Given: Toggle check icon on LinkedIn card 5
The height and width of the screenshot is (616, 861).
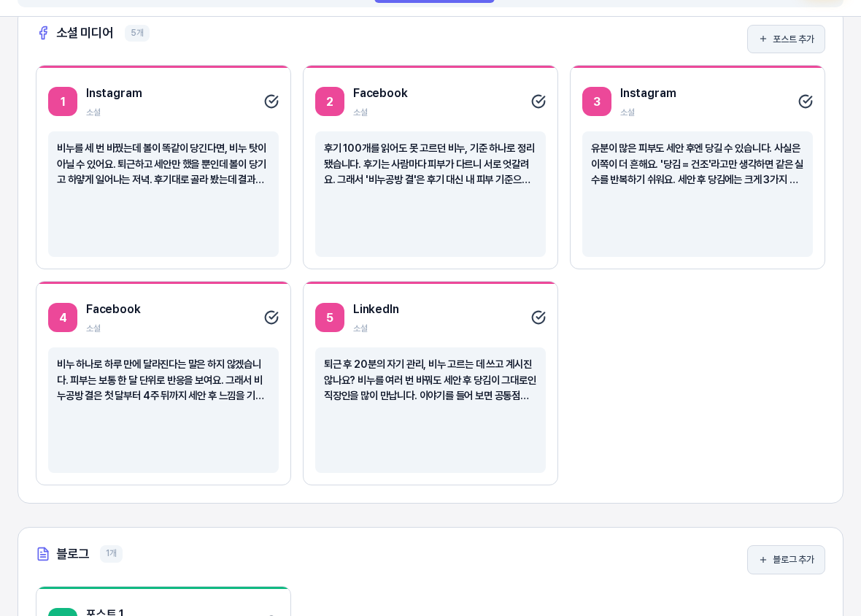Looking at the screenshot, I should 538,317.
